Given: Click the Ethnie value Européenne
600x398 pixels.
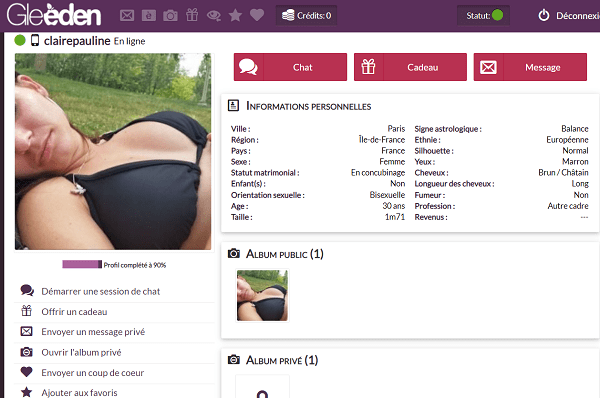Looking at the screenshot, I should (567, 140).
